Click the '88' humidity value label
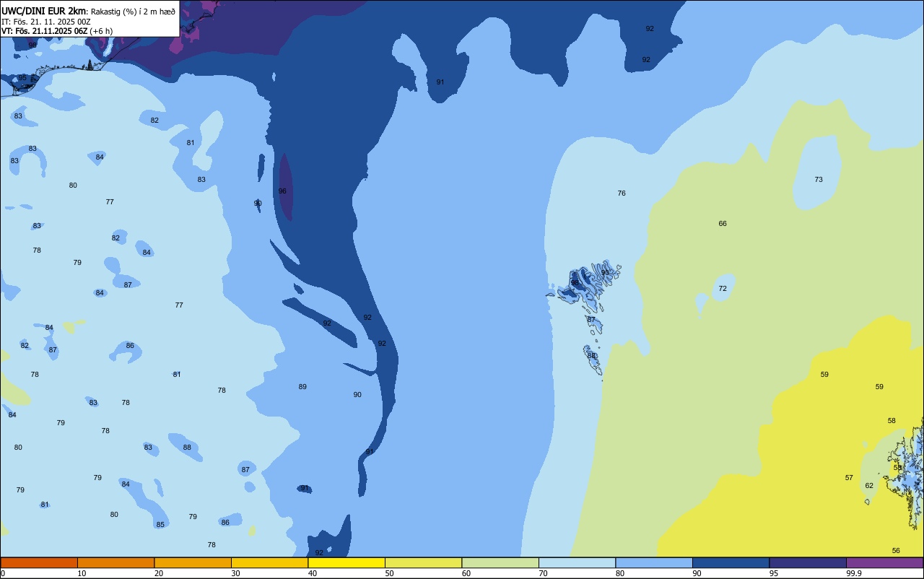 187,448
